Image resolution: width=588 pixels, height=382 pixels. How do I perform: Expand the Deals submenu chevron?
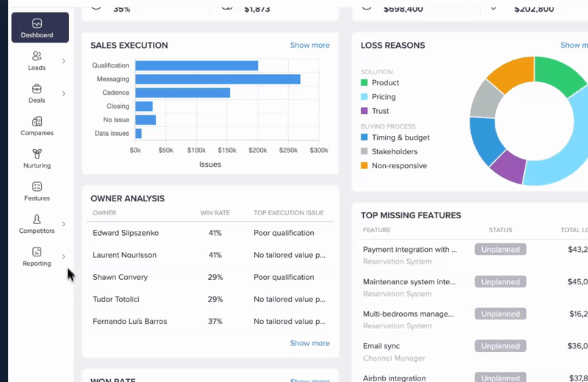click(x=64, y=94)
